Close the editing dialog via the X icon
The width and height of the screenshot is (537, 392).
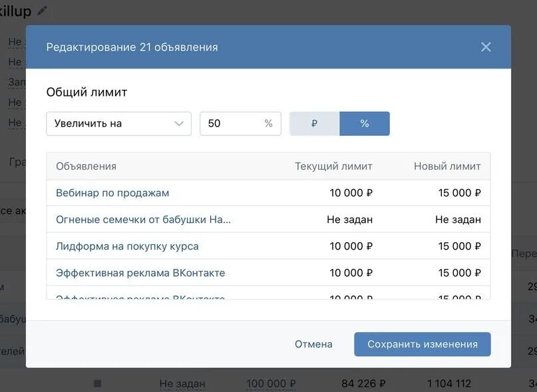click(x=485, y=47)
